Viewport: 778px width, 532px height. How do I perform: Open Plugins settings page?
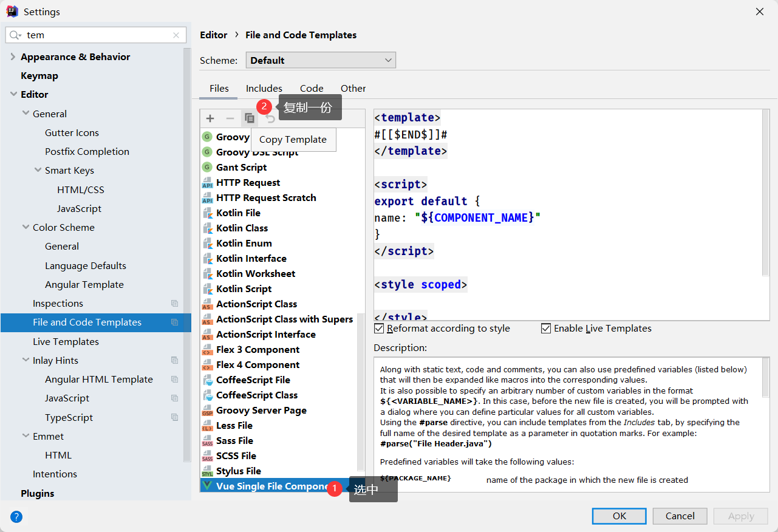(38, 493)
